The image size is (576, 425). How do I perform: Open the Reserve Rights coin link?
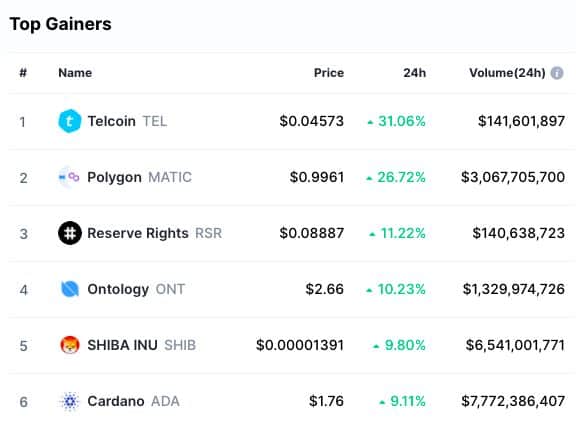154,233
